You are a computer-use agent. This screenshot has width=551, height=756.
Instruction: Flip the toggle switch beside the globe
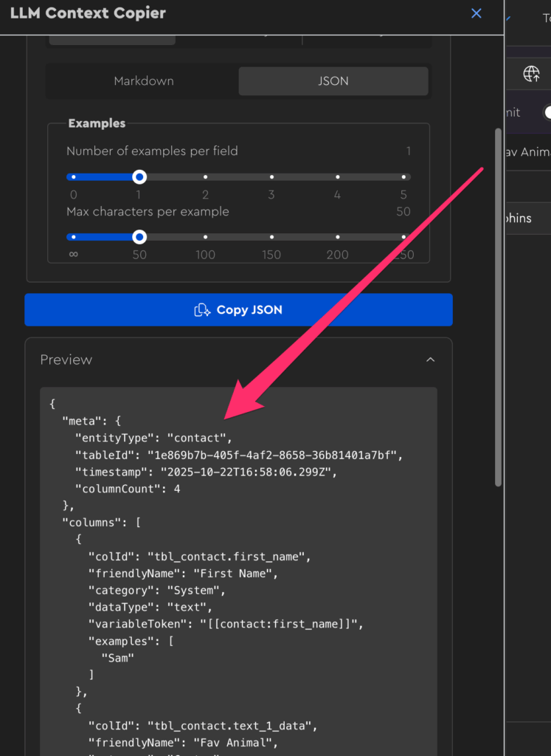547,112
